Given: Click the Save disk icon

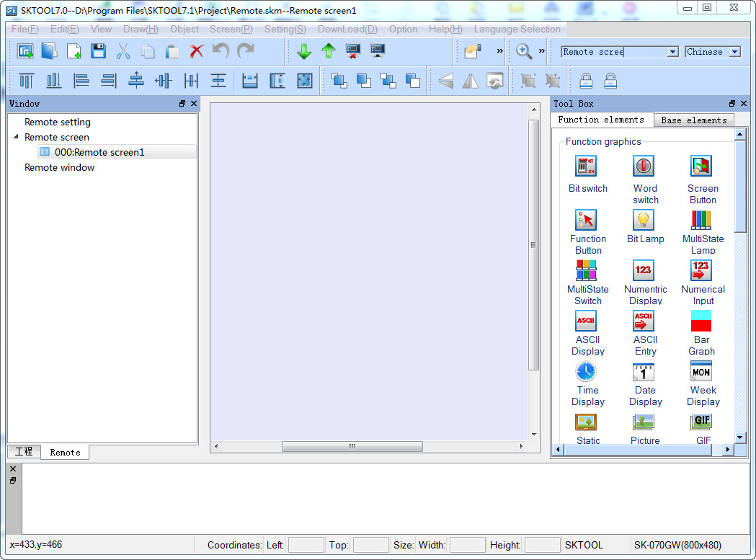Looking at the screenshot, I should click(x=99, y=51).
